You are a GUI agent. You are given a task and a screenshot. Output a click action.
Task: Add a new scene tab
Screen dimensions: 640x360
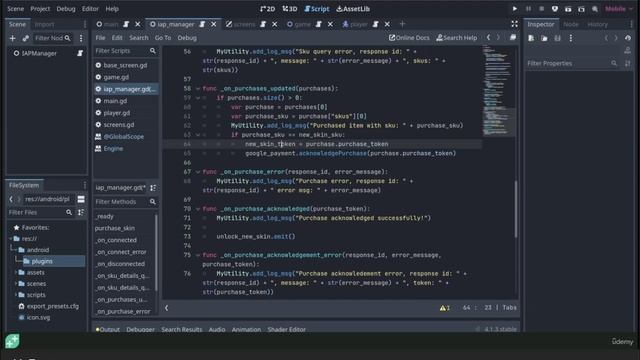tap(402, 24)
